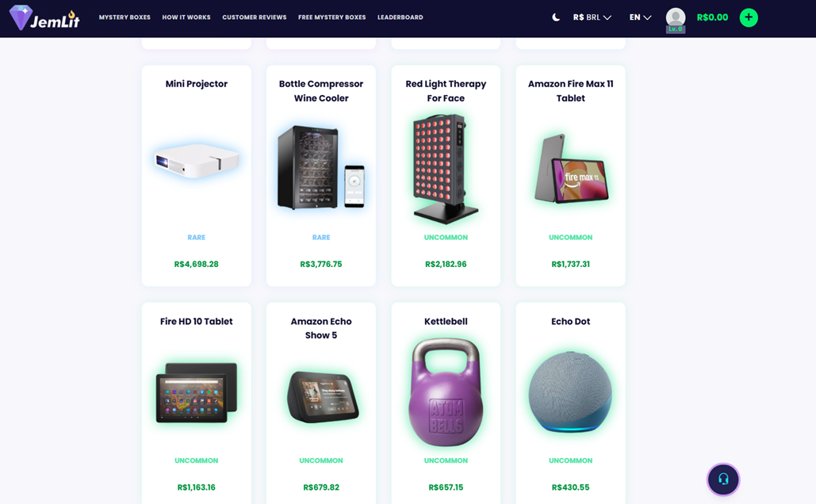The image size is (816, 504).
Task: Expand the EN language selector
Action: 640,17
